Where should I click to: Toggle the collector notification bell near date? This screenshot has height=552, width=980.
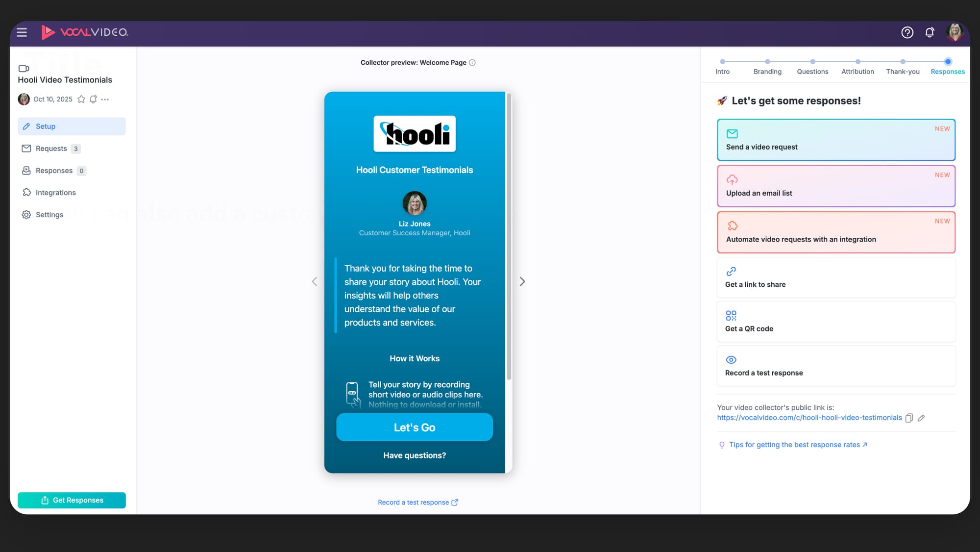tap(93, 99)
